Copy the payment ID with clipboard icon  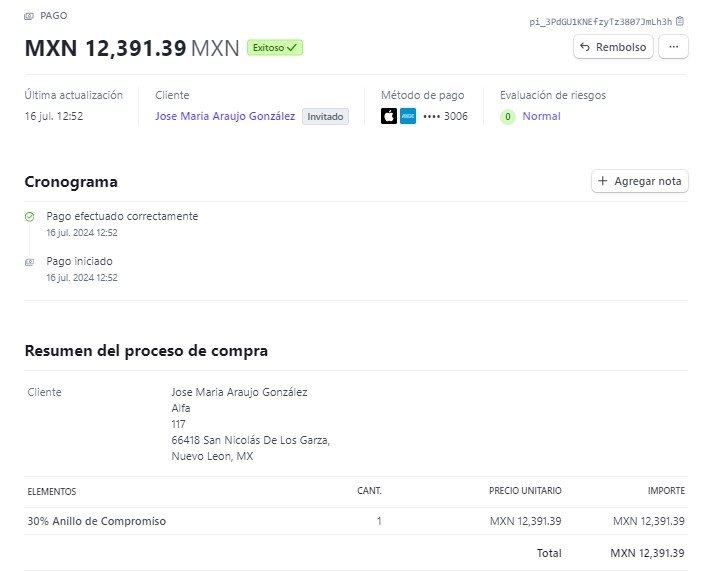tap(680, 21)
